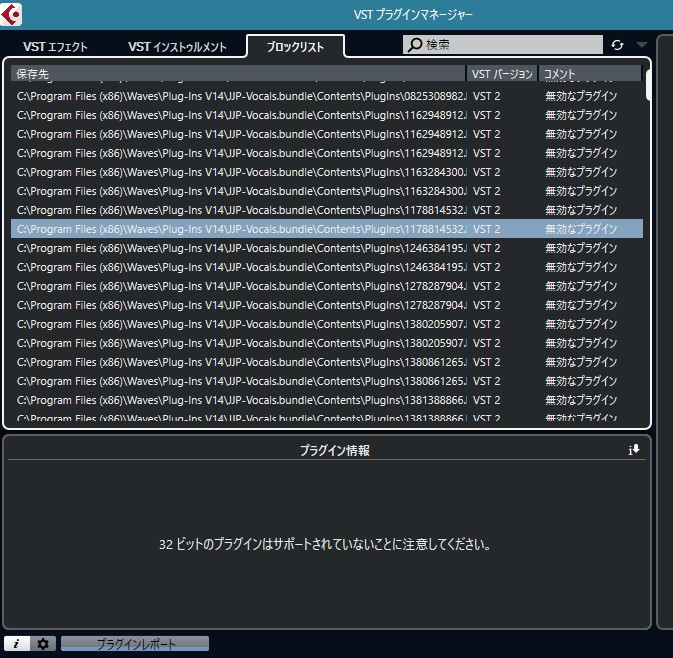Click the list's vertical scrollbar thumb
673x658 pixels.
pos(648,85)
